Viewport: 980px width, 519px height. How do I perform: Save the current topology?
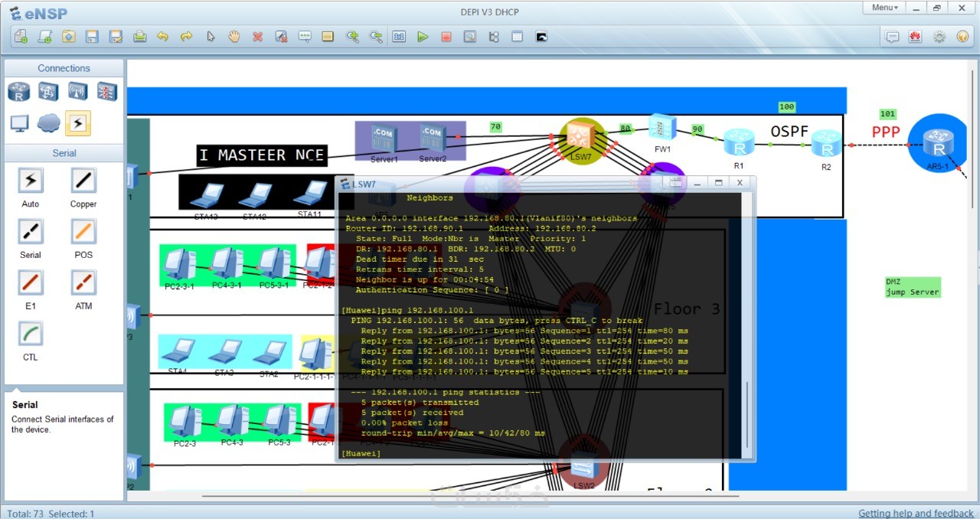tap(92, 36)
